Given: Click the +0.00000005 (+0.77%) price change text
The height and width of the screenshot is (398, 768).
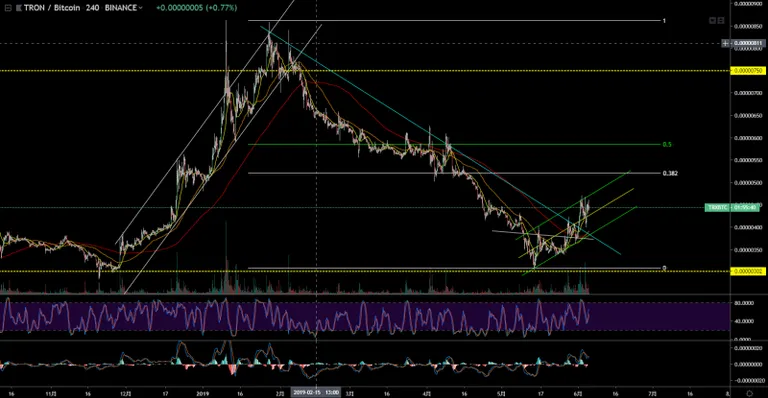Looking at the screenshot, I should 196,8.
